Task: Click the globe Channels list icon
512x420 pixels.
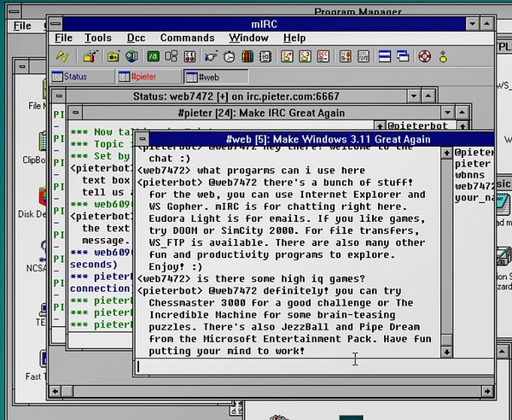Action: click(x=131, y=57)
